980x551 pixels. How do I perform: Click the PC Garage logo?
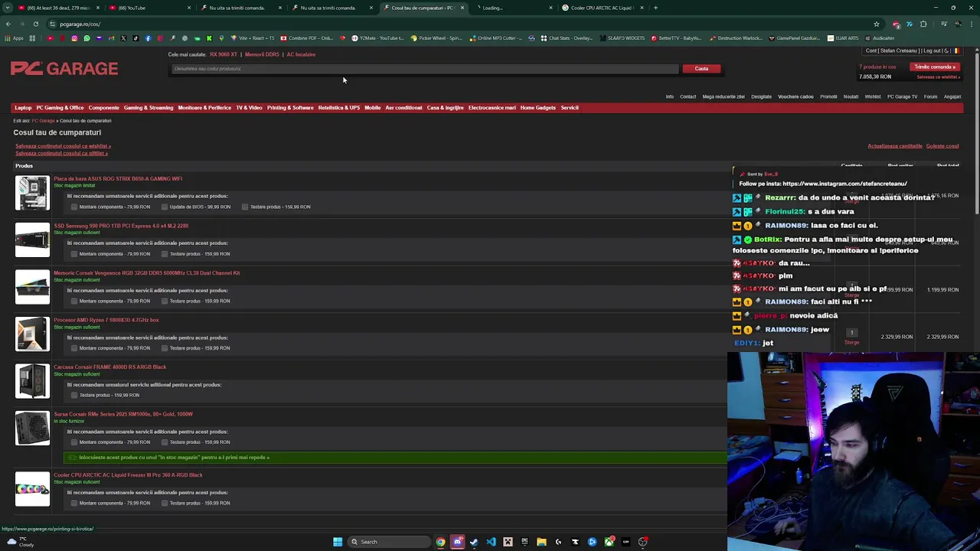click(64, 69)
